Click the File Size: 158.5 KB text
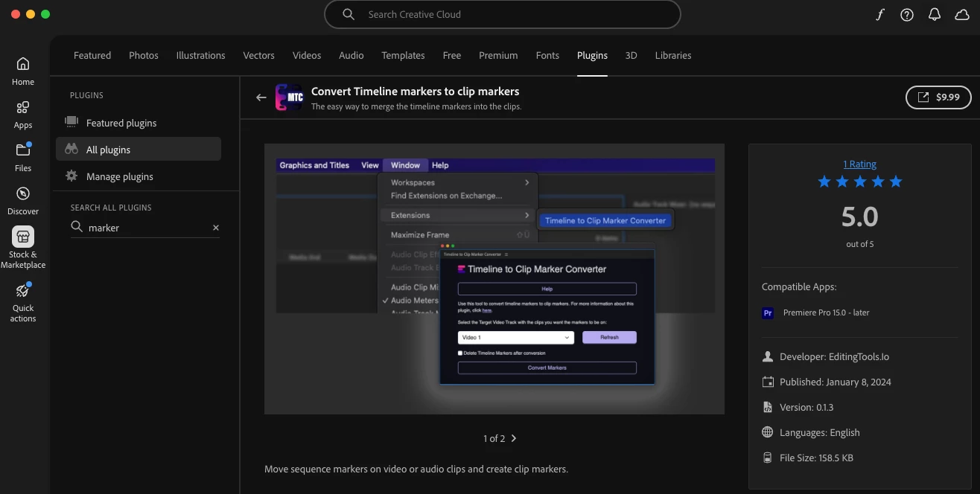The image size is (980, 494). pos(816,458)
